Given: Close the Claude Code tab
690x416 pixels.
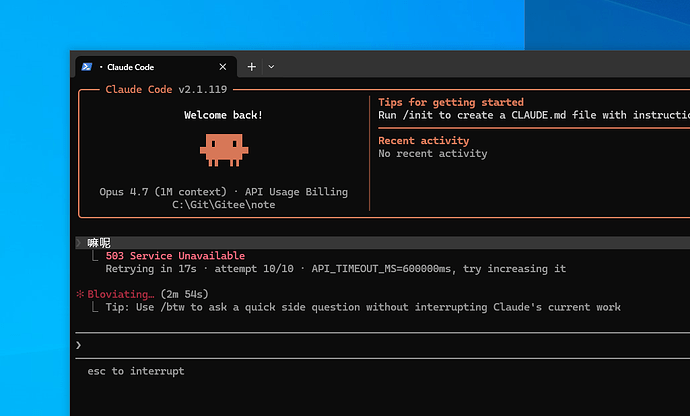Looking at the screenshot, I should pyautogui.click(x=223, y=67).
